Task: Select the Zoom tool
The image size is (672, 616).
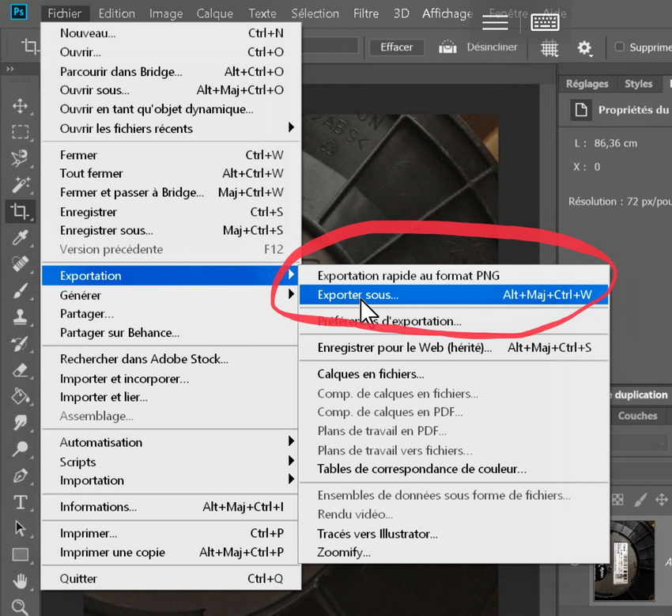Action: coord(20,607)
